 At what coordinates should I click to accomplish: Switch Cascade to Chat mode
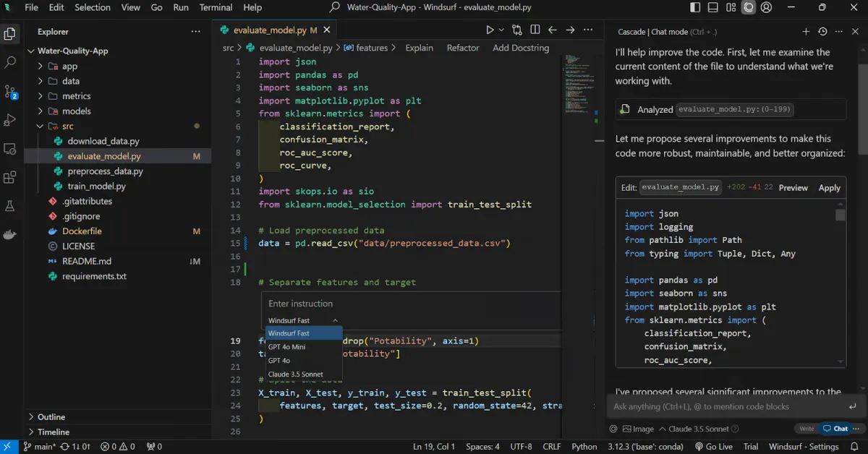point(835,429)
